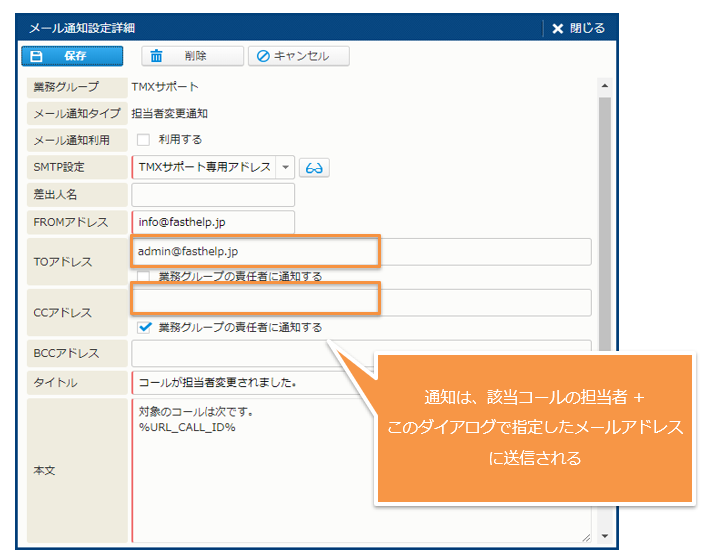Click the scrollbar down arrow at bottom right
709x560 pixels.
[603, 537]
